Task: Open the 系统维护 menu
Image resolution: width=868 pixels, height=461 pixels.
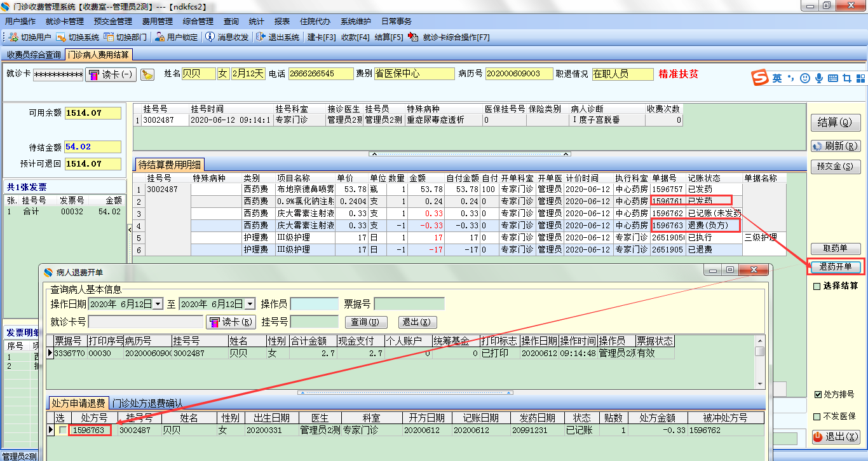Action: 356,21
